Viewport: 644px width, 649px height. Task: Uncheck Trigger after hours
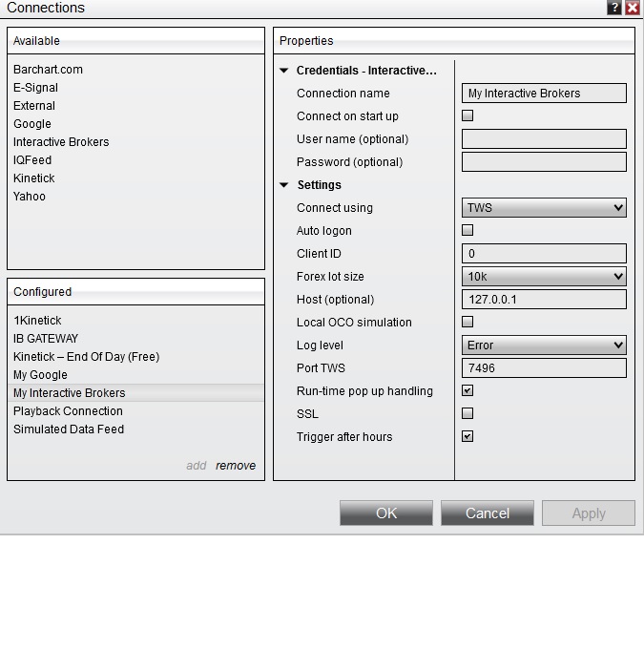[467, 436]
